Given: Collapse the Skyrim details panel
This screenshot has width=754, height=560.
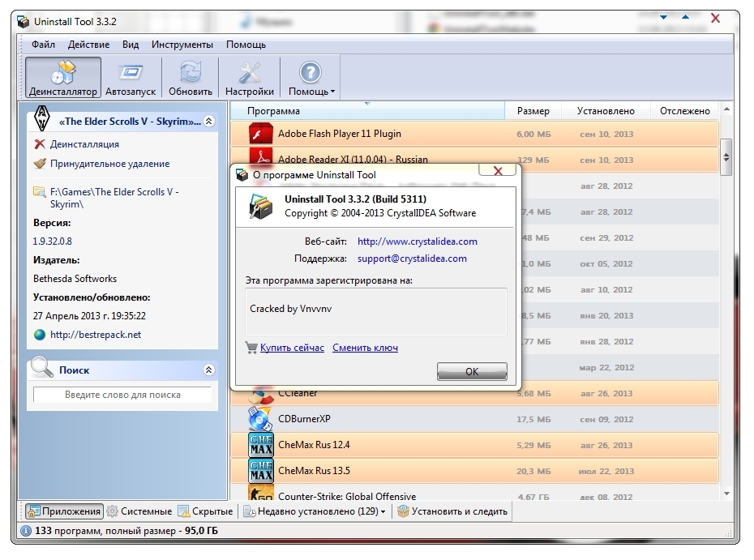Looking at the screenshot, I should [x=208, y=121].
